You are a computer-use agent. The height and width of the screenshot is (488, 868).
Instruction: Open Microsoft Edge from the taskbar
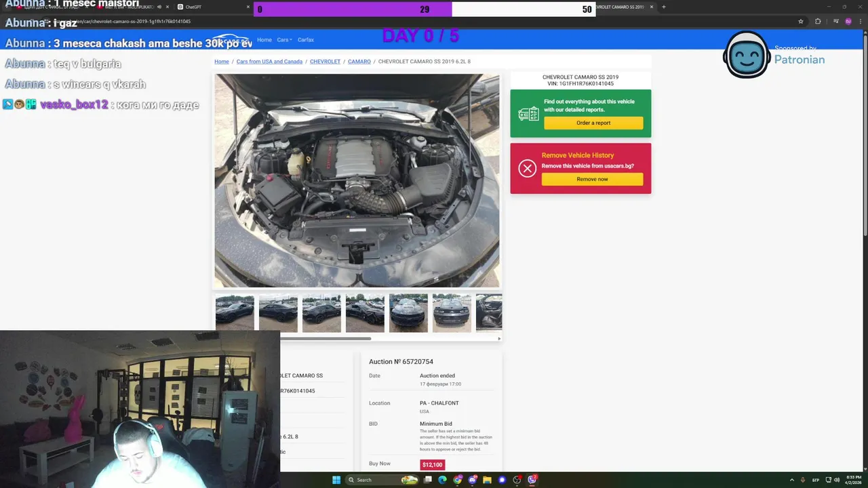tap(443, 480)
